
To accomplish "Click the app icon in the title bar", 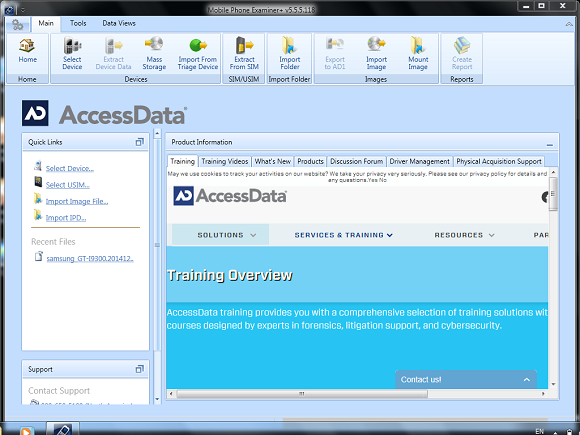I will 9,10.
